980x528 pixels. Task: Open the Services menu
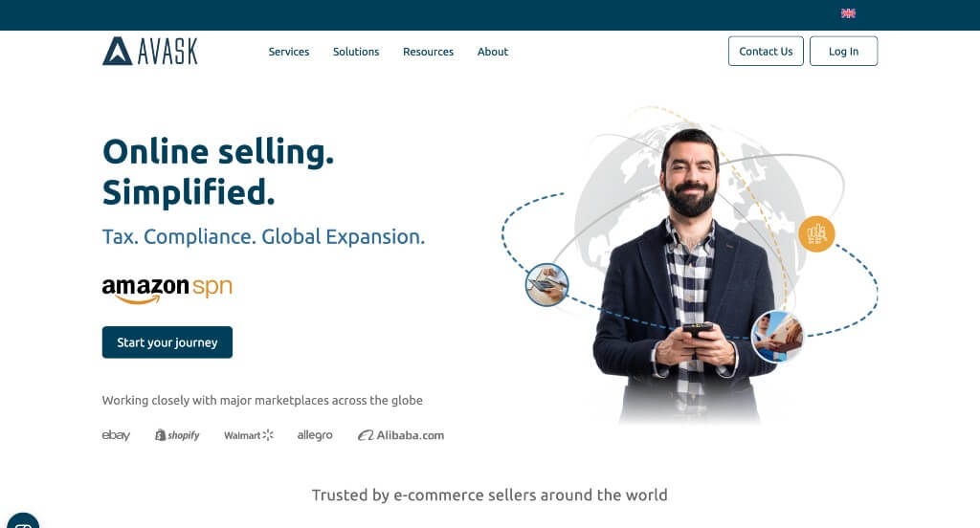point(289,52)
